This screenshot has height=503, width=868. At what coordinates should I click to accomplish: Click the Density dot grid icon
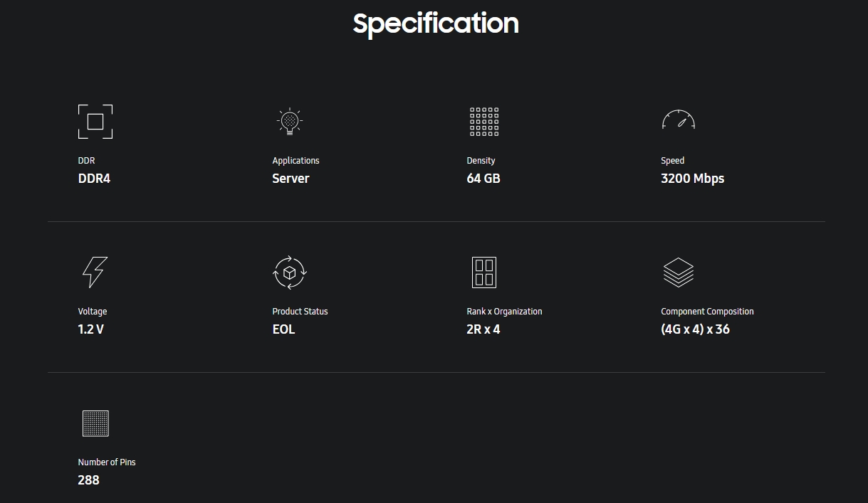click(484, 122)
